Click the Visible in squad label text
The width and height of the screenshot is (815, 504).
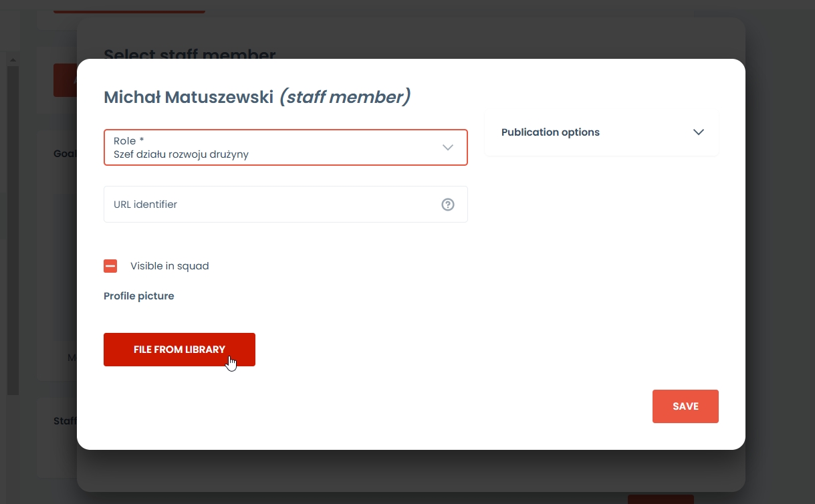170,266
